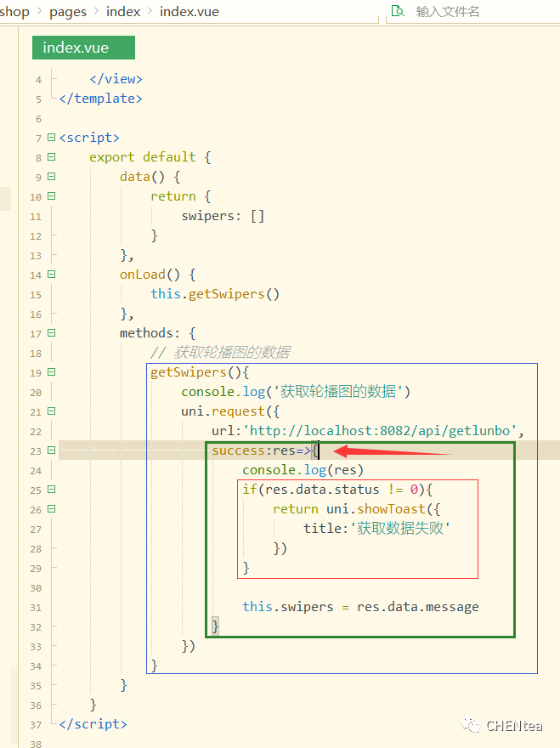Image resolution: width=560 pixels, height=748 pixels.
Task: Click the index.vue breadcrumb item
Action: (x=189, y=11)
